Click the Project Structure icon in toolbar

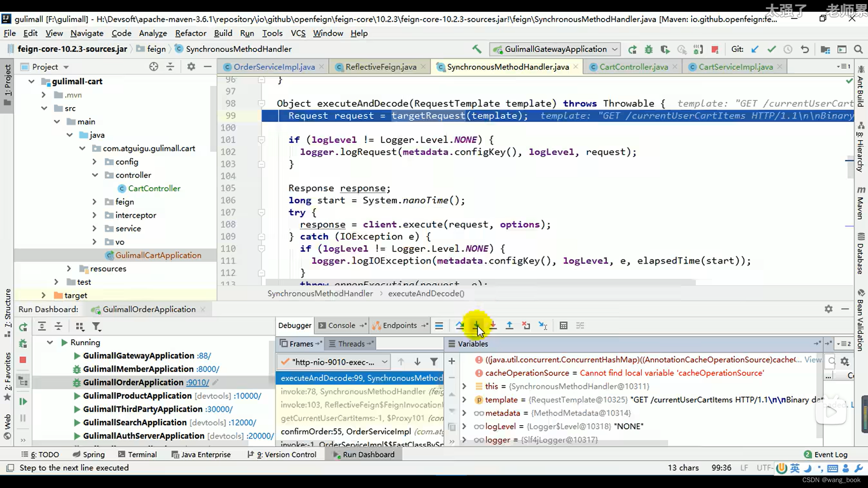pyautogui.click(x=825, y=49)
